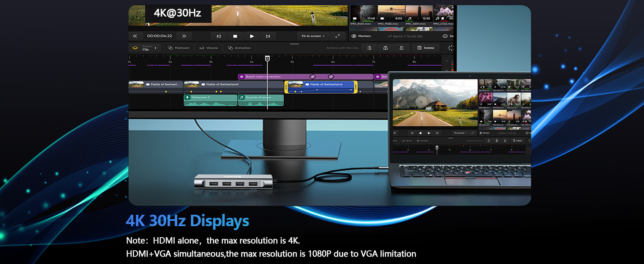This screenshot has width=644, height=264.
Task: Skip to next clip on the large monitor
Action: (x=267, y=36)
